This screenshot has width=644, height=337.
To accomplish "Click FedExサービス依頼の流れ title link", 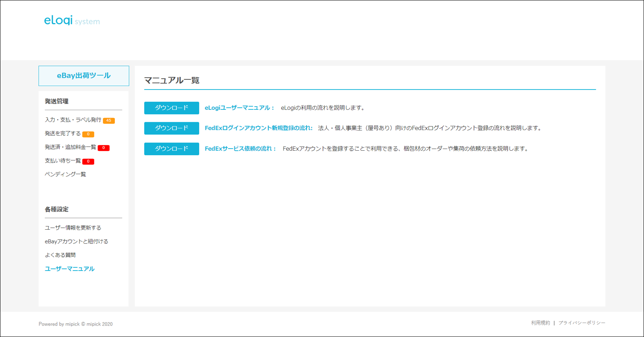I will [240, 149].
